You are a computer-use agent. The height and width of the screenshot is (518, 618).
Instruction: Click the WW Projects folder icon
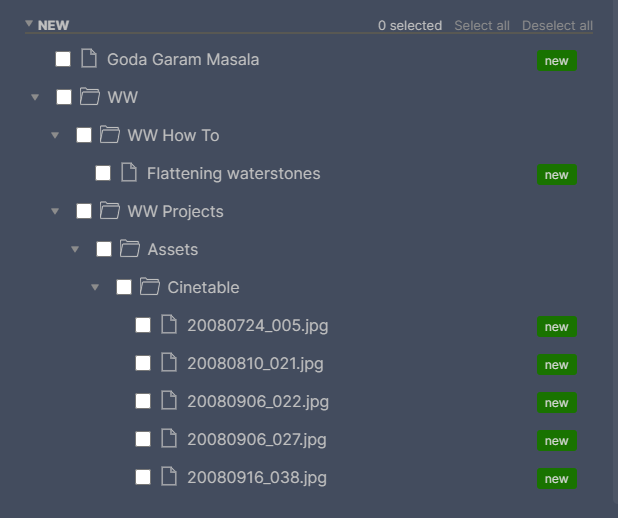pyautogui.click(x=110, y=211)
